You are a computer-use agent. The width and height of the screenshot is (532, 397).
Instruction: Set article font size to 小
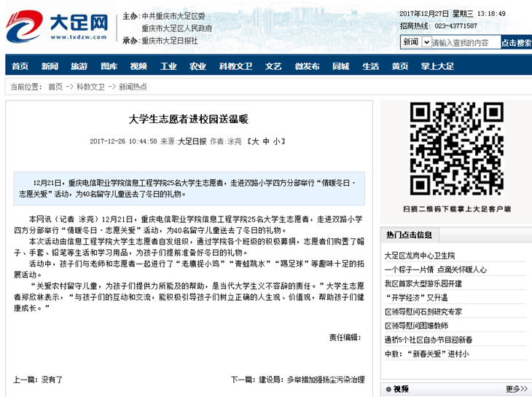point(275,141)
